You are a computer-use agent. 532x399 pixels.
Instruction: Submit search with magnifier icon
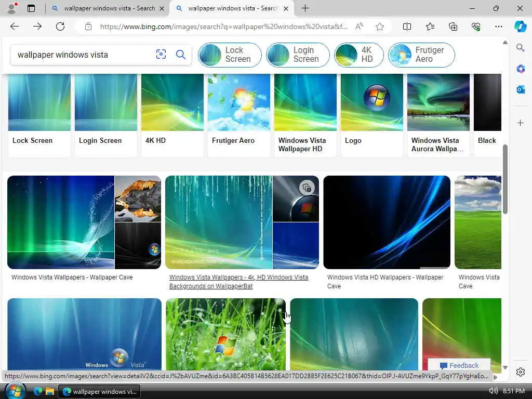point(180,54)
